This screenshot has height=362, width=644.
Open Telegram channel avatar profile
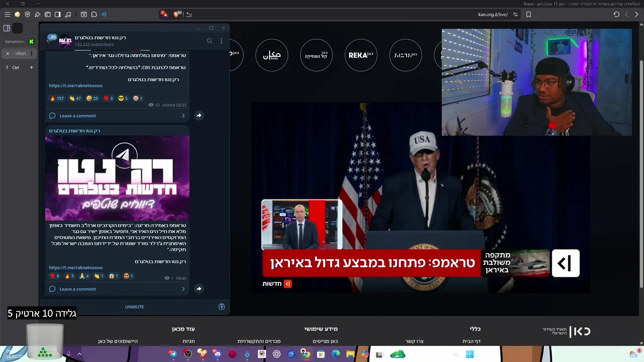65,41
